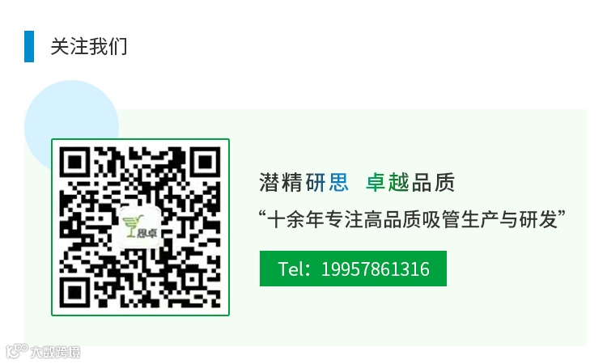Click the light blue decorative circle
607x364 pixels.
pyautogui.click(x=71, y=116)
